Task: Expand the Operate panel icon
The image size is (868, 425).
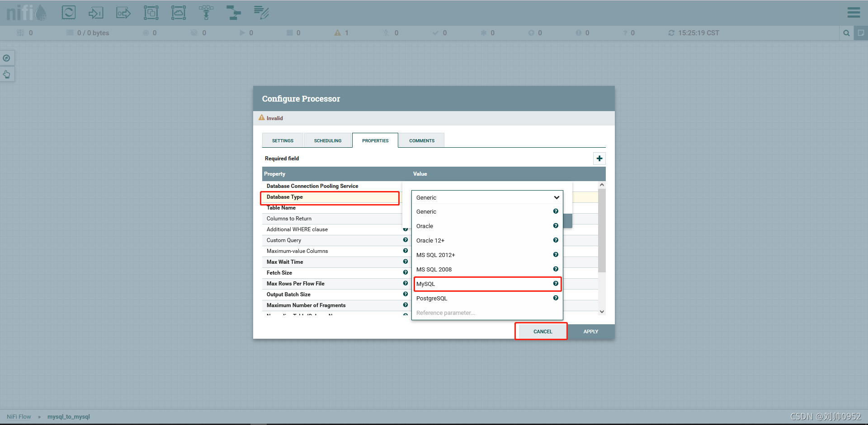Action: [x=7, y=74]
